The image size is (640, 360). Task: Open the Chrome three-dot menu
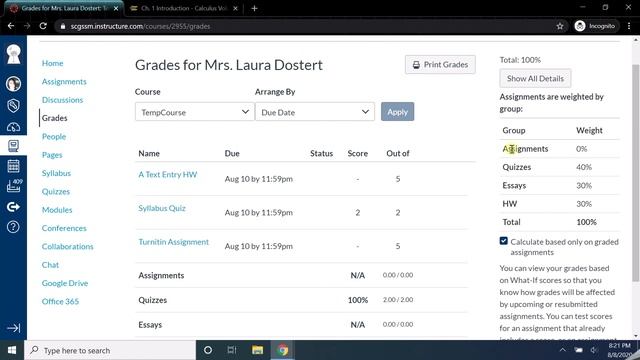click(x=629, y=26)
